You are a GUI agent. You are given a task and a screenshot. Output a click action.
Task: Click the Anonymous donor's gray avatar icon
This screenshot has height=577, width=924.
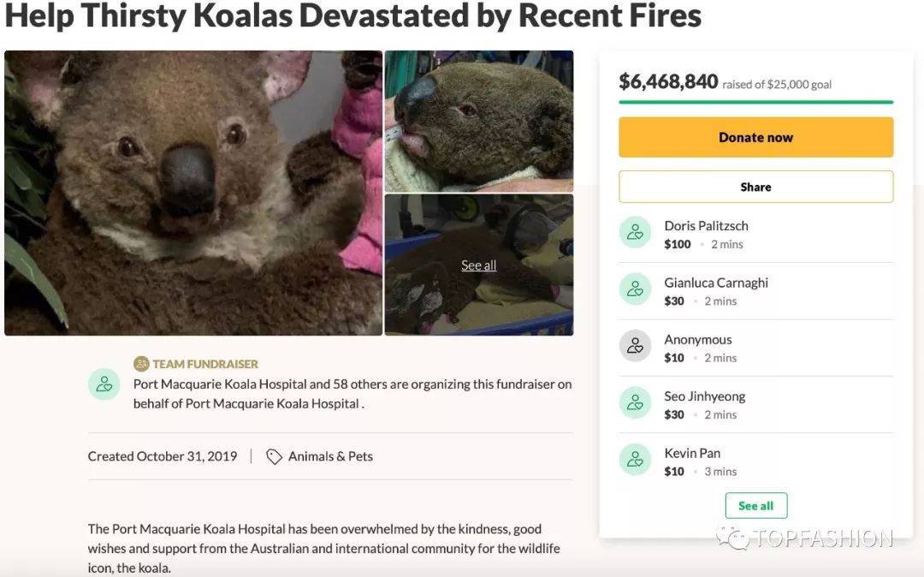pyautogui.click(x=635, y=346)
